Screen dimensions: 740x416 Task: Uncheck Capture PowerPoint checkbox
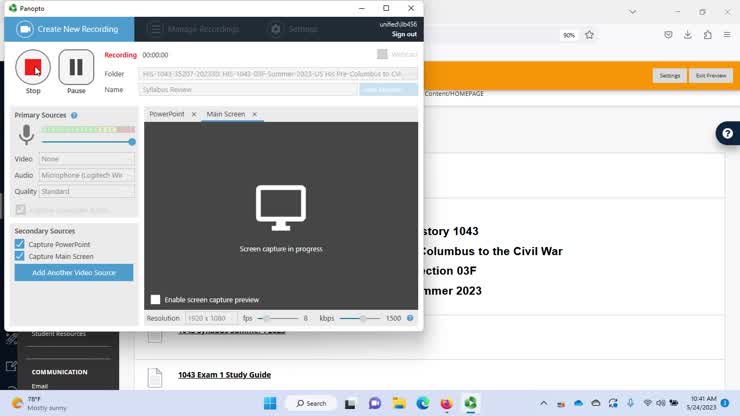tap(20, 244)
